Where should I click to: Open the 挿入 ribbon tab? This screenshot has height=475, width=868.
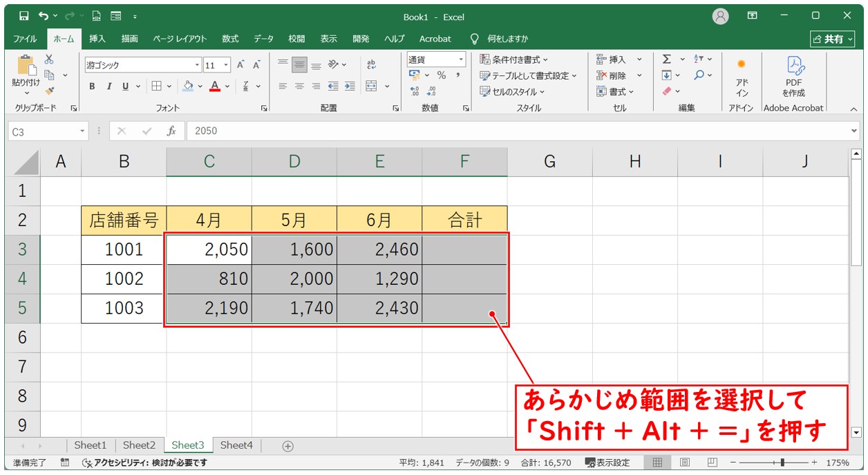coord(97,39)
